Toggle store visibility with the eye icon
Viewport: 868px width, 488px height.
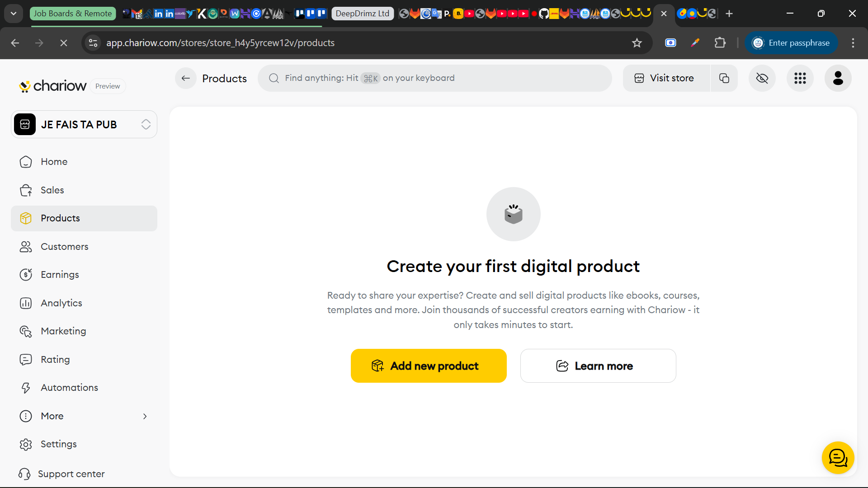(762, 78)
